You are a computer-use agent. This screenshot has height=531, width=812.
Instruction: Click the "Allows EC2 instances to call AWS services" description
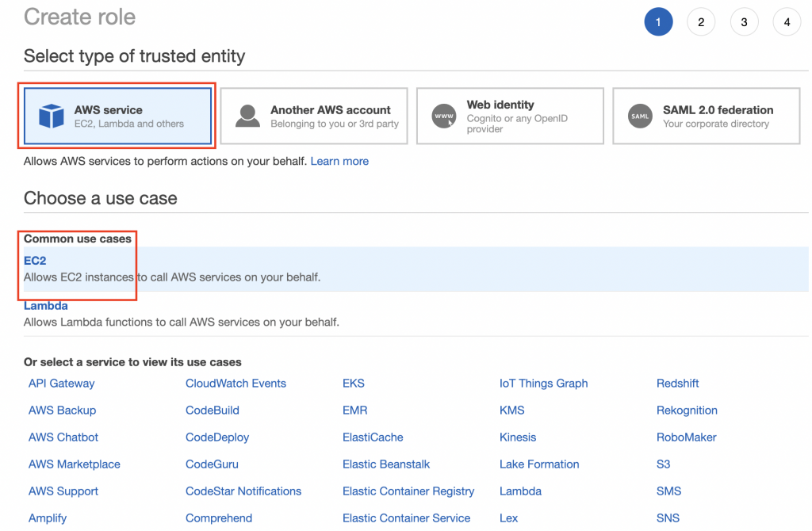point(172,277)
